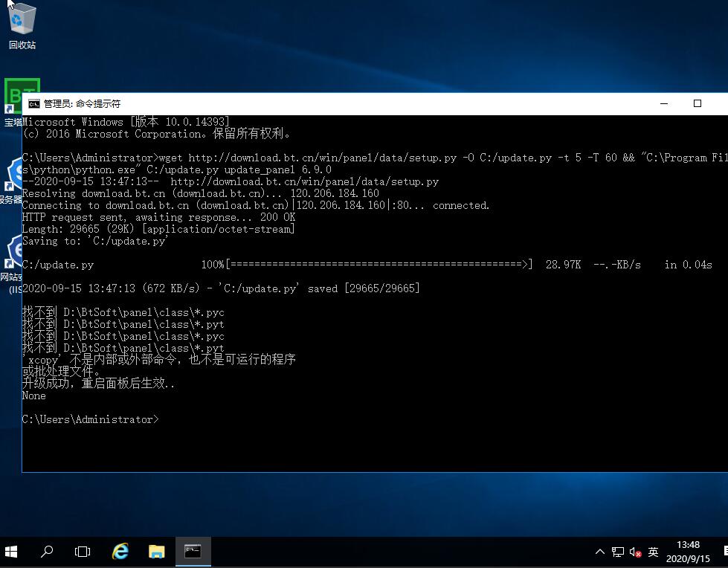Click the muted volume tray icon
This screenshot has height=568, width=728.
[x=635, y=552]
